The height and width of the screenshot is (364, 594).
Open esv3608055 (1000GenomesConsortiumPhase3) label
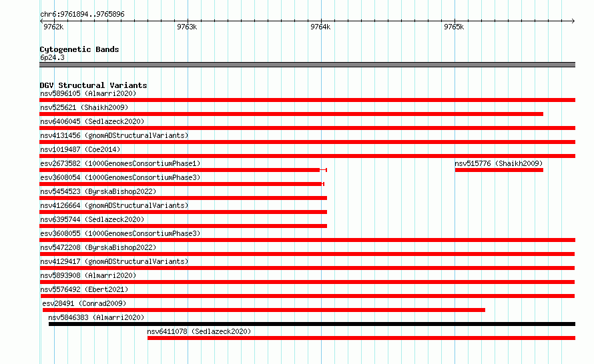[120, 233]
